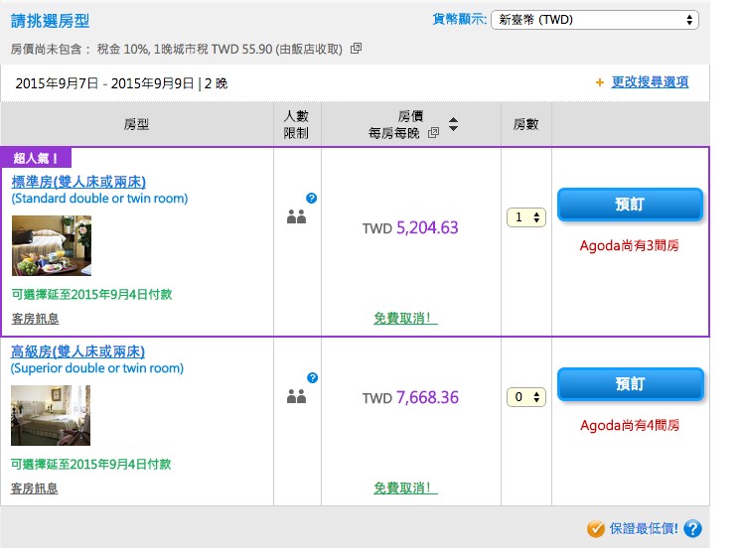Click 免費取消 link for Superior room
The width and height of the screenshot is (739, 560).
pos(405,489)
